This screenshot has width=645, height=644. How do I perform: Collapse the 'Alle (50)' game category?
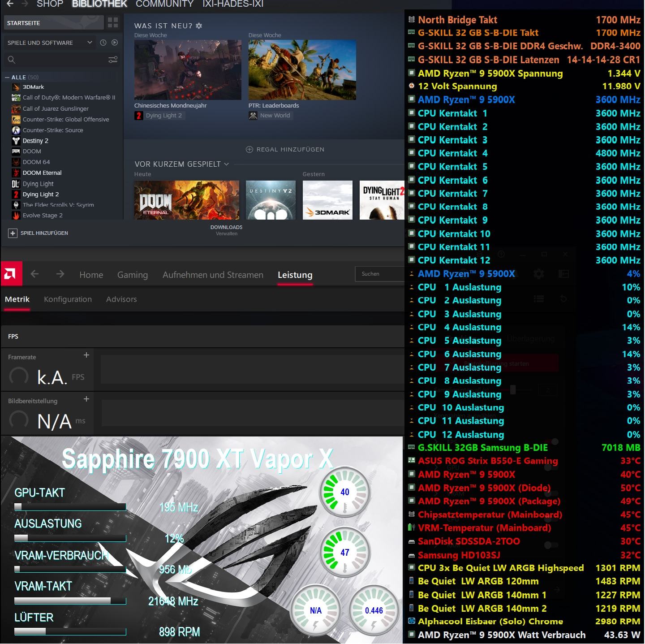[7, 78]
